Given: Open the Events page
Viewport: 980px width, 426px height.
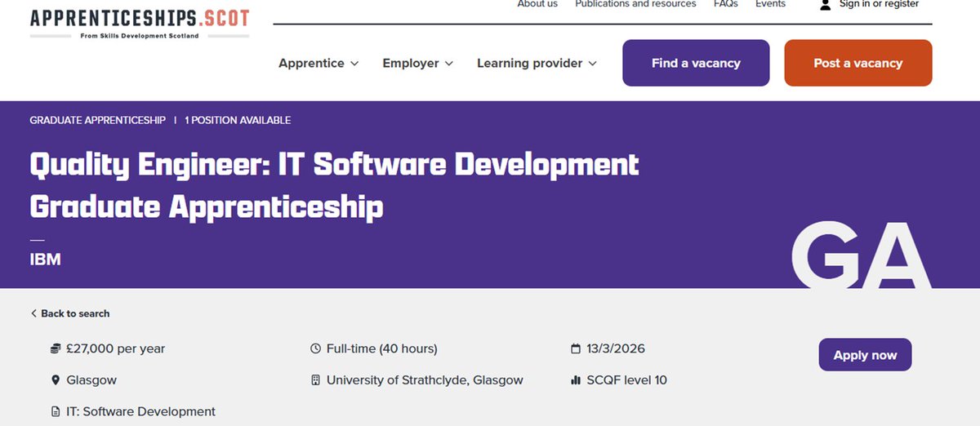Looking at the screenshot, I should [770, 4].
